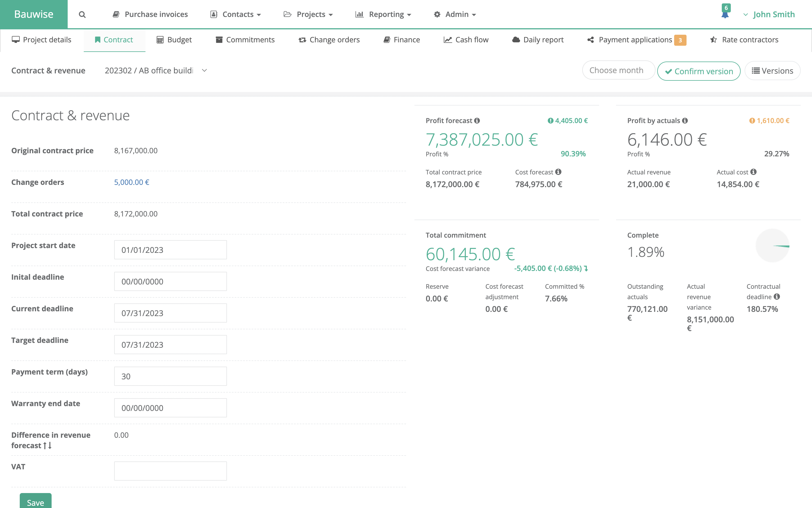The height and width of the screenshot is (508, 812).
Task: Click the search magnifier icon
Action: (x=82, y=14)
